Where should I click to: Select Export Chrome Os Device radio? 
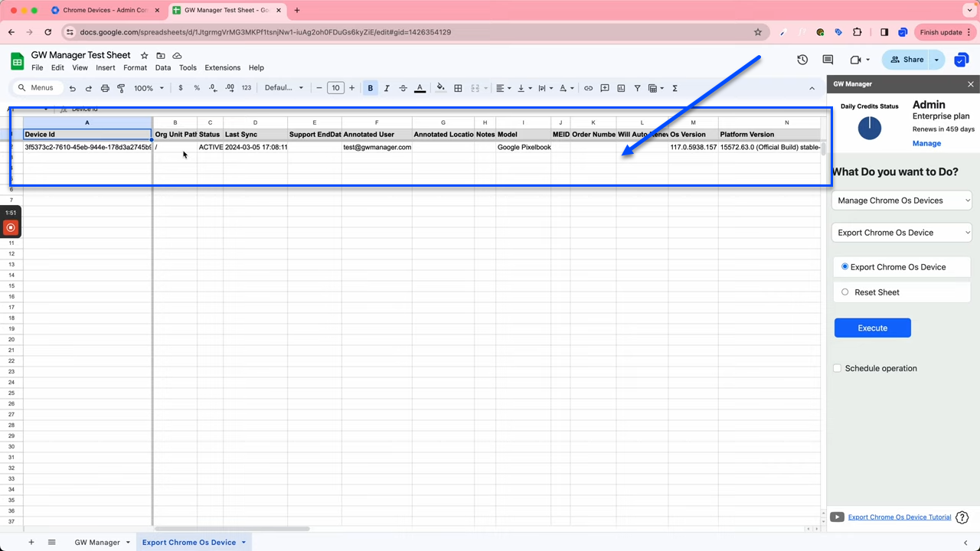click(x=845, y=267)
